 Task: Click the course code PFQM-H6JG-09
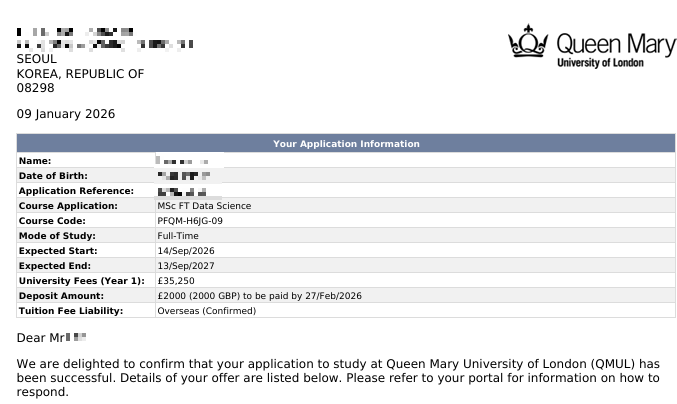(190, 221)
